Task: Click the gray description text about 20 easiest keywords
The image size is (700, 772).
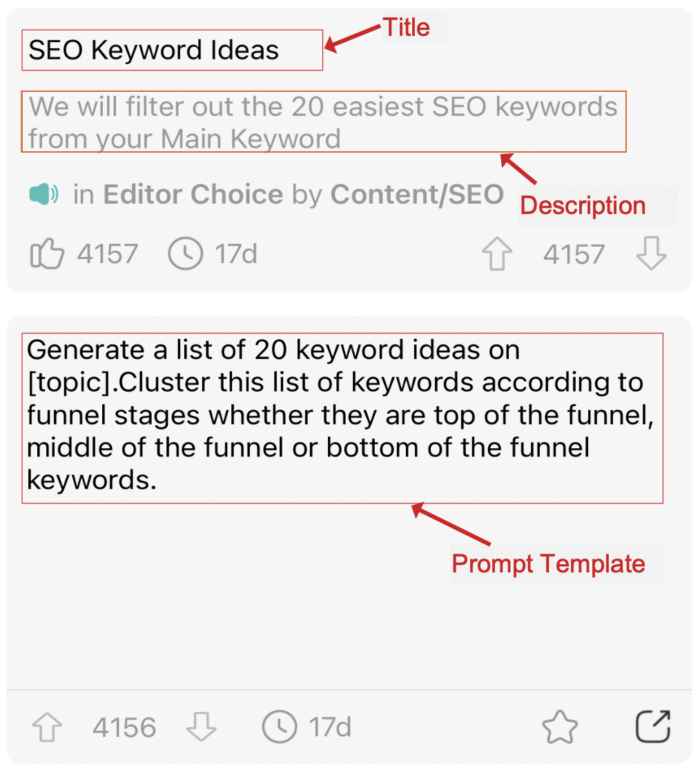Action: tap(323, 122)
